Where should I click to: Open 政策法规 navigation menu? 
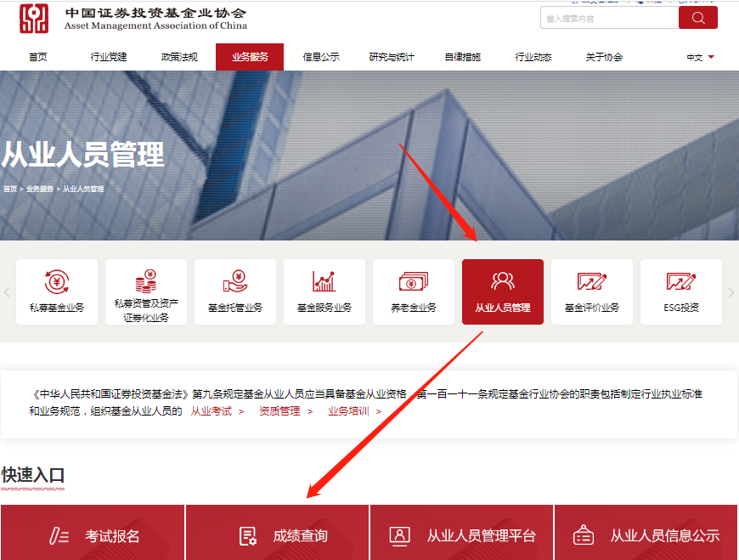pyautogui.click(x=179, y=57)
